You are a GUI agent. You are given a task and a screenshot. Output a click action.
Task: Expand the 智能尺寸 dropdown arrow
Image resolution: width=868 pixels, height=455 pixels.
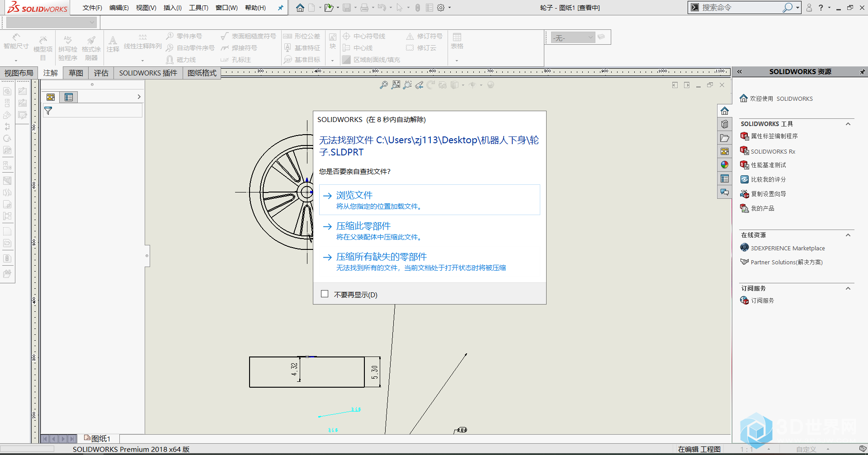tap(16, 60)
